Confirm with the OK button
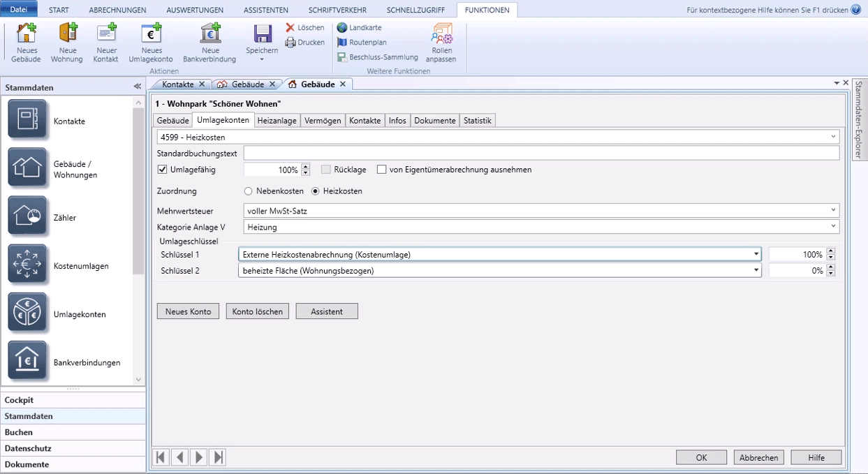Screen dimensions: 868x474 tap(702, 457)
